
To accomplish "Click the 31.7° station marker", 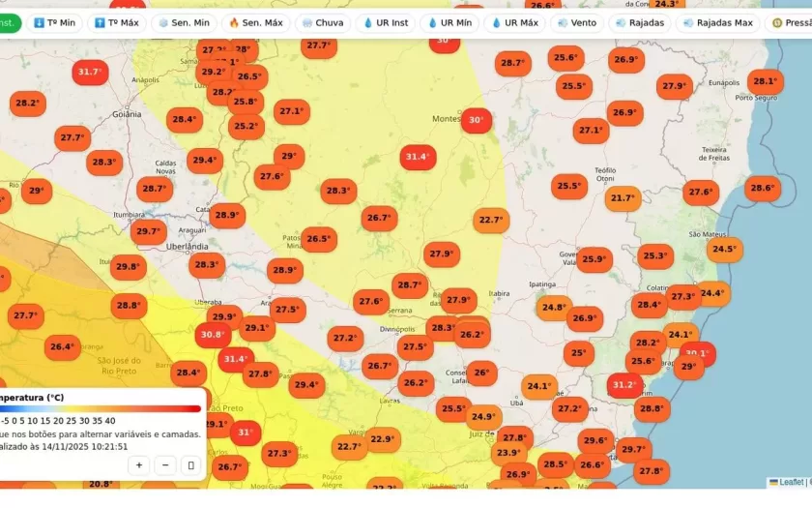I will point(90,72).
